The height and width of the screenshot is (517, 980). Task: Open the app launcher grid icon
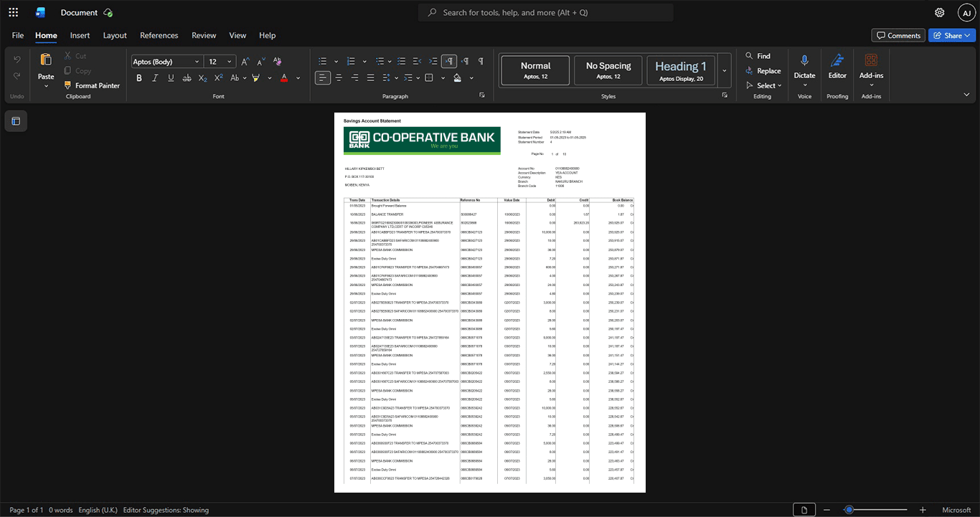[13, 12]
